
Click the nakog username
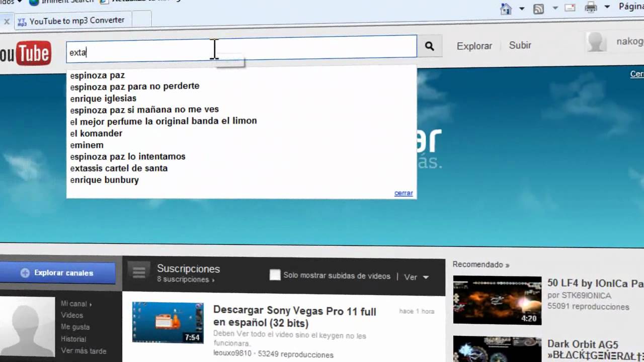630,42
